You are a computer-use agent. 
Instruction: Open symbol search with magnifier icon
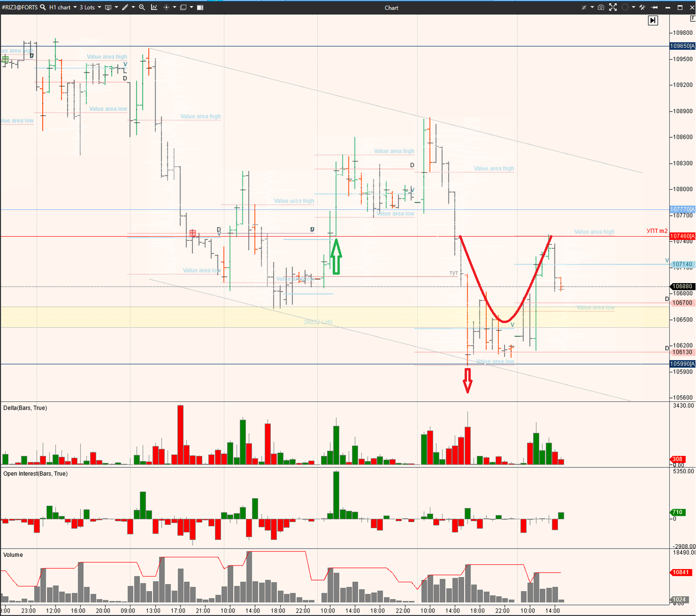pos(43,8)
